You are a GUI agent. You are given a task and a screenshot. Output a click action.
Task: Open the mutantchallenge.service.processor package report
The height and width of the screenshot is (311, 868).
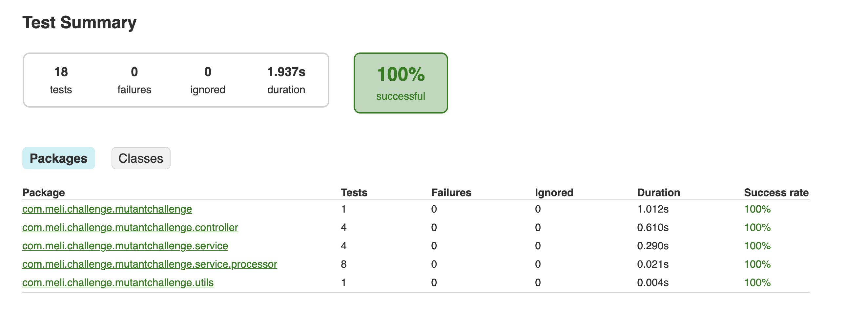click(149, 264)
